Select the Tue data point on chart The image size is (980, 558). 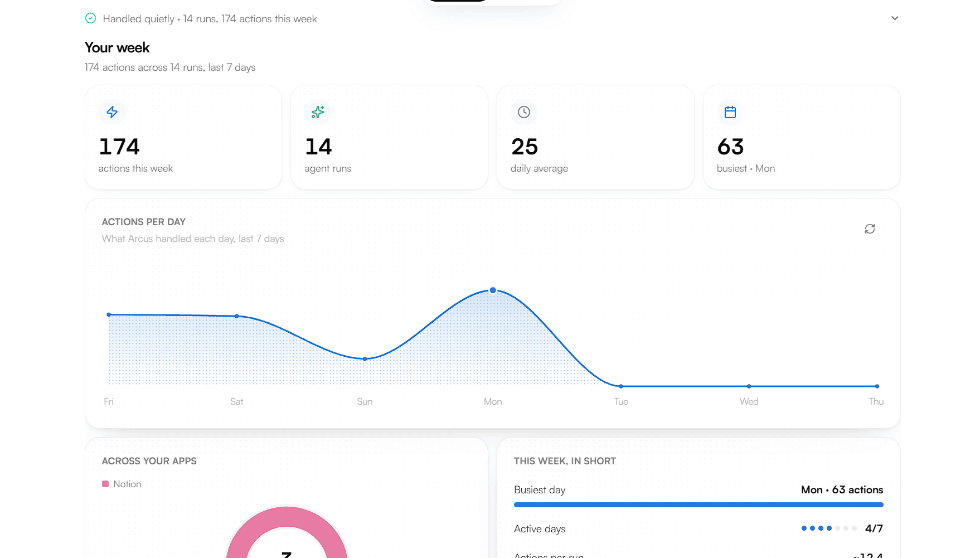(x=621, y=386)
